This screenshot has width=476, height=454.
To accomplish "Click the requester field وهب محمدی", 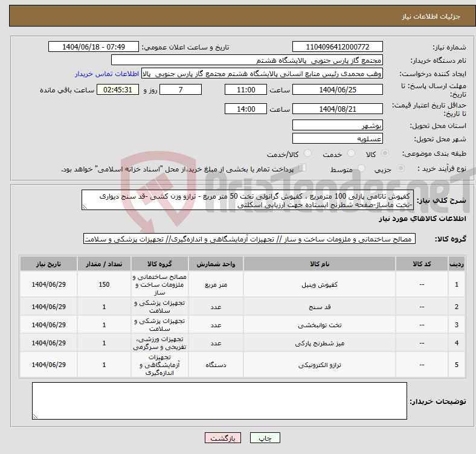I will [262, 74].
